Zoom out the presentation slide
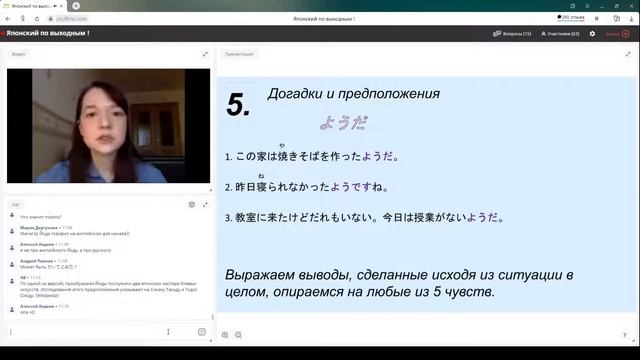Image resolution: width=640 pixels, height=360 pixels. (238, 335)
